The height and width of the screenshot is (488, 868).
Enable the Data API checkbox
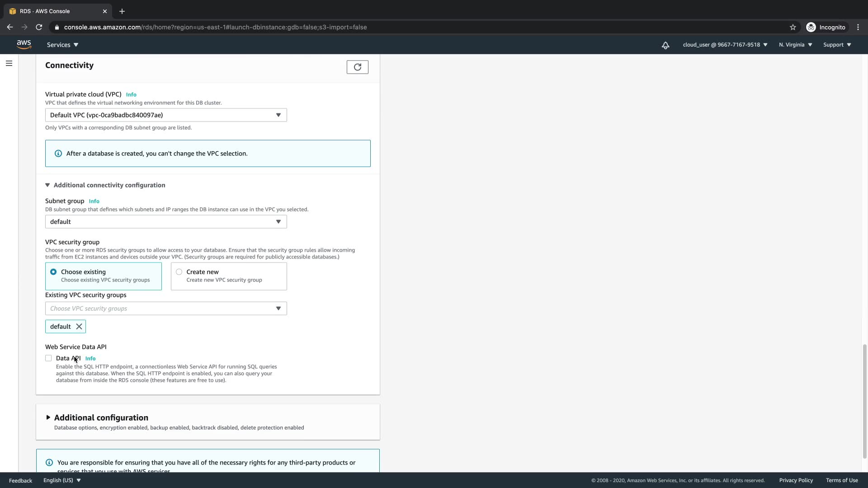(48, 358)
